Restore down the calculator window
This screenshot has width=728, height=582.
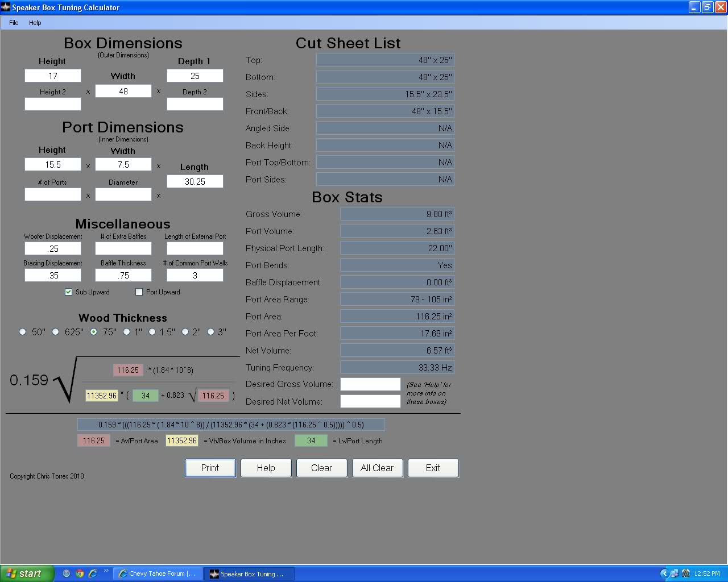(708, 7)
